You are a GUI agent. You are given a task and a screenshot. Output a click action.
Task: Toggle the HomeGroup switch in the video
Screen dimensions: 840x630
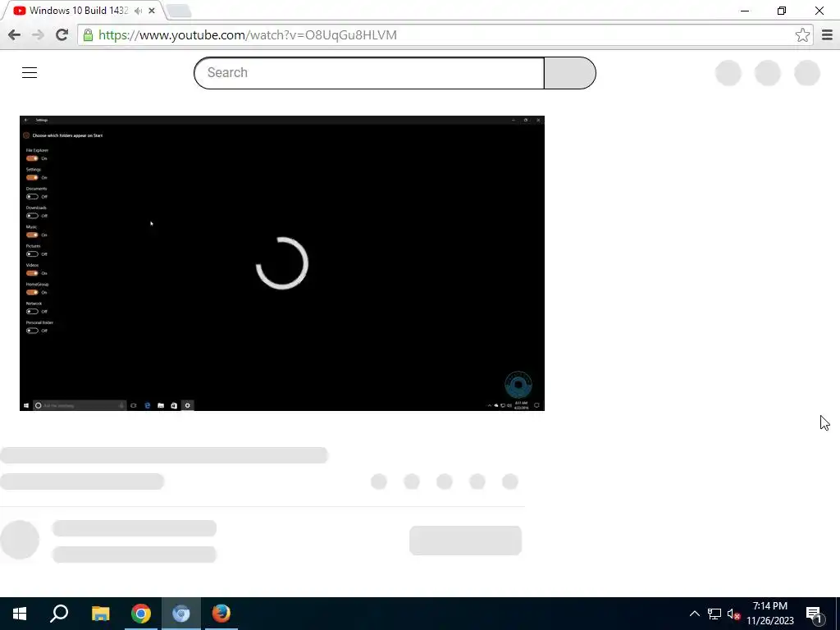[32, 293]
